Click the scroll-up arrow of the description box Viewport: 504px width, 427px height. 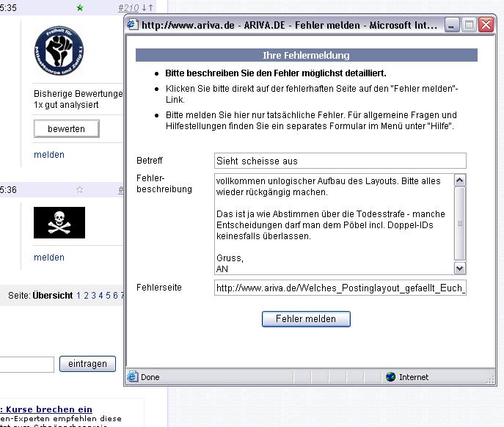(x=460, y=180)
